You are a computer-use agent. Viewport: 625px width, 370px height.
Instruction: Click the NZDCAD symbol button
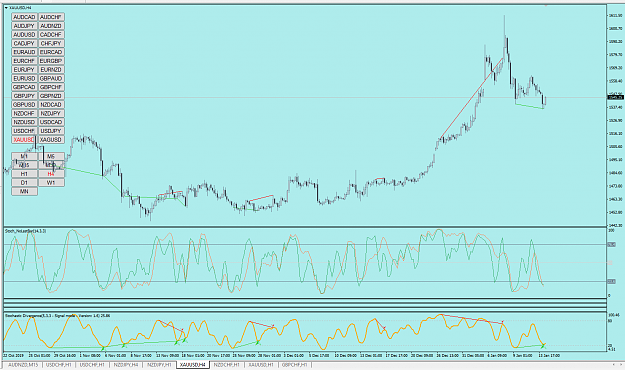tap(51, 104)
